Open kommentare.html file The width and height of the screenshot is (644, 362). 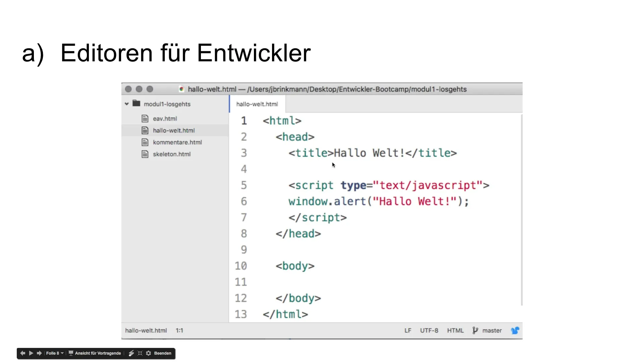point(177,142)
